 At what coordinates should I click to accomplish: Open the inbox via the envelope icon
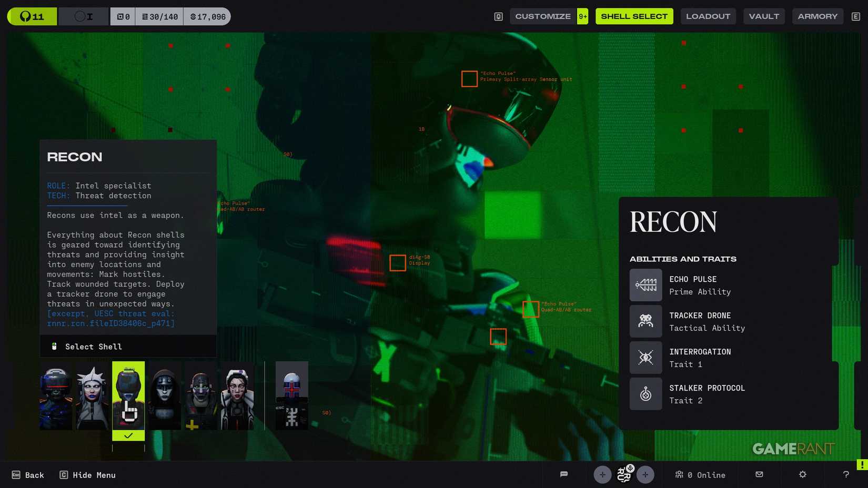(x=759, y=475)
